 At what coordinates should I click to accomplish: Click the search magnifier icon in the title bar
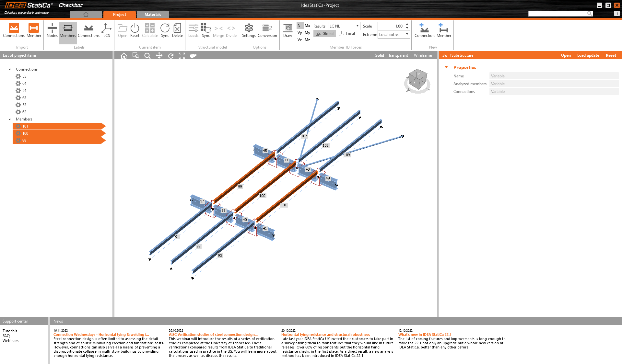coord(590,13)
